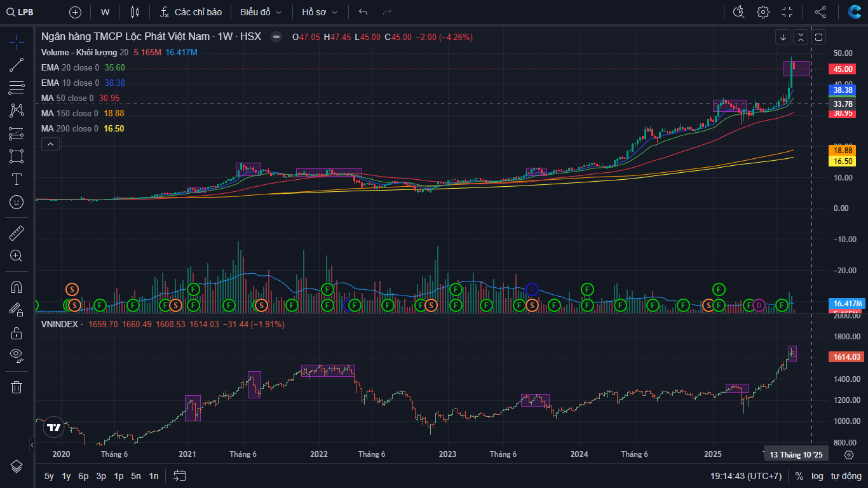Open chart settings gear icon
The height and width of the screenshot is (488, 868).
click(x=763, y=12)
